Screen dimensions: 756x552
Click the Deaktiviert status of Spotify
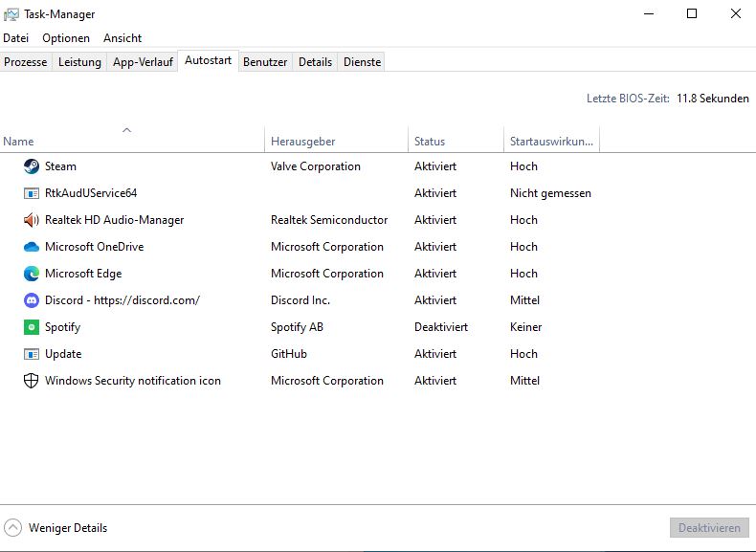[441, 327]
